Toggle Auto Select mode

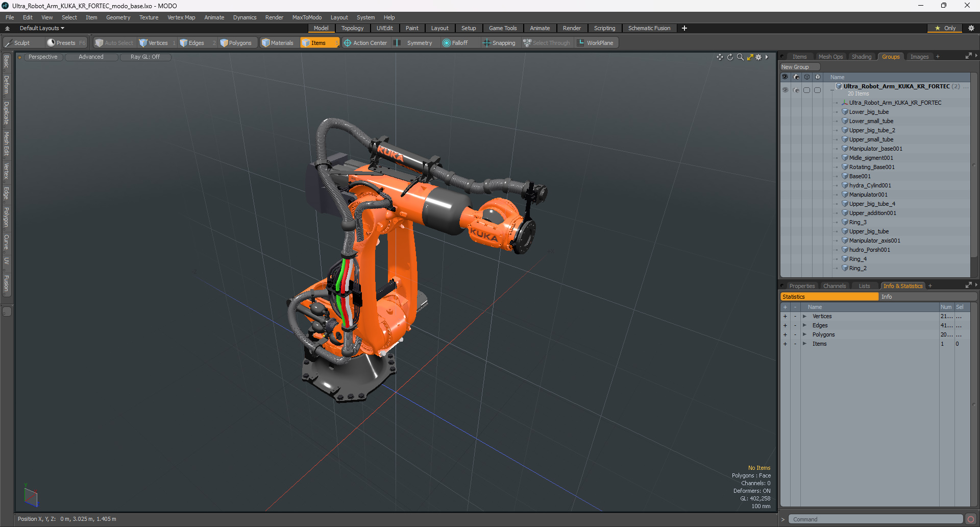point(114,43)
